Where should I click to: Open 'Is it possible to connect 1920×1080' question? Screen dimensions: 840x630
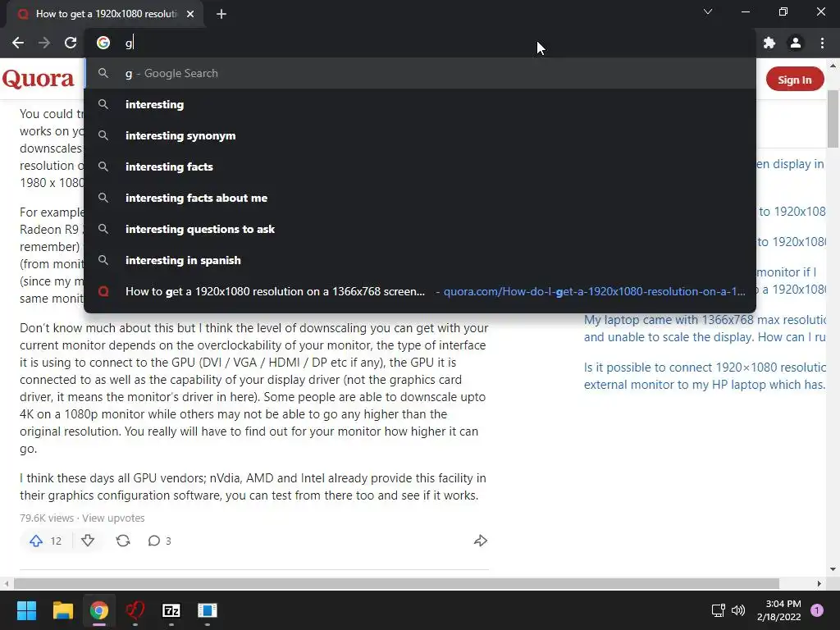click(705, 376)
